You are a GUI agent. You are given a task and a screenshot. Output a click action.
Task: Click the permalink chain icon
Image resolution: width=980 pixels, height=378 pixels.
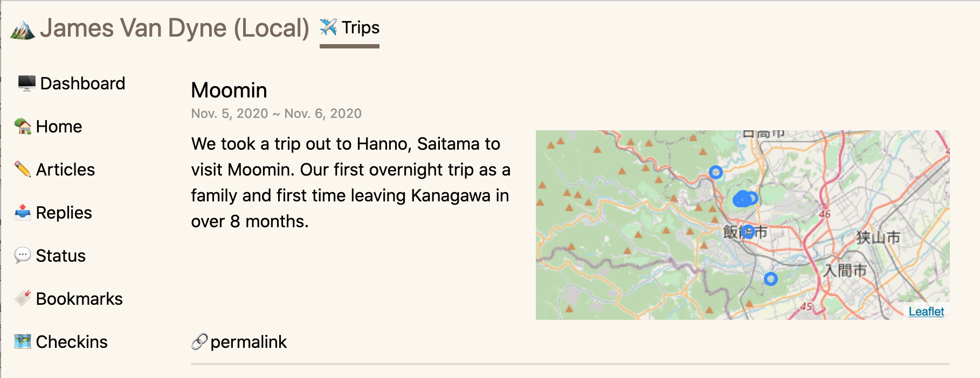tap(199, 342)
